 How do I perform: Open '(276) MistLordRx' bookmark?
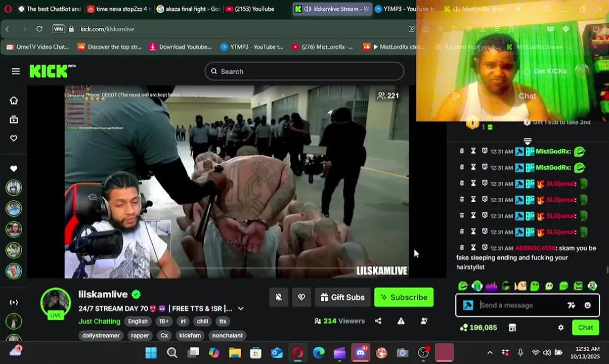coord(322,47)
